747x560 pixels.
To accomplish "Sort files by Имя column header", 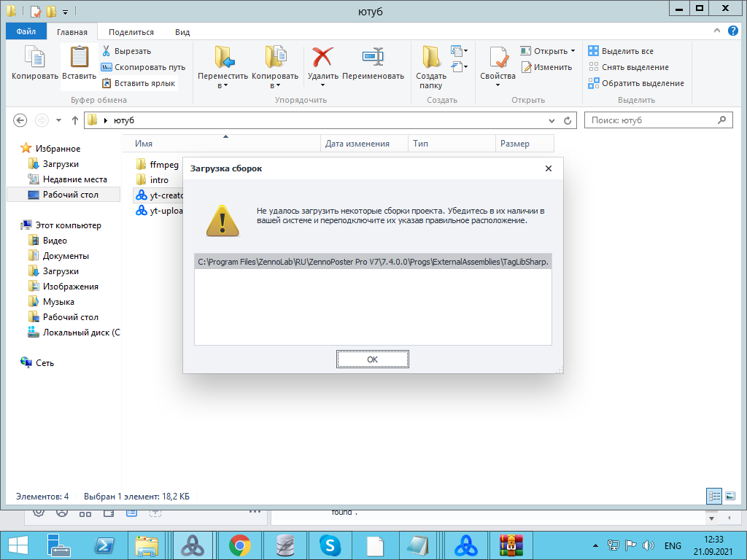I will coord(222,144).
